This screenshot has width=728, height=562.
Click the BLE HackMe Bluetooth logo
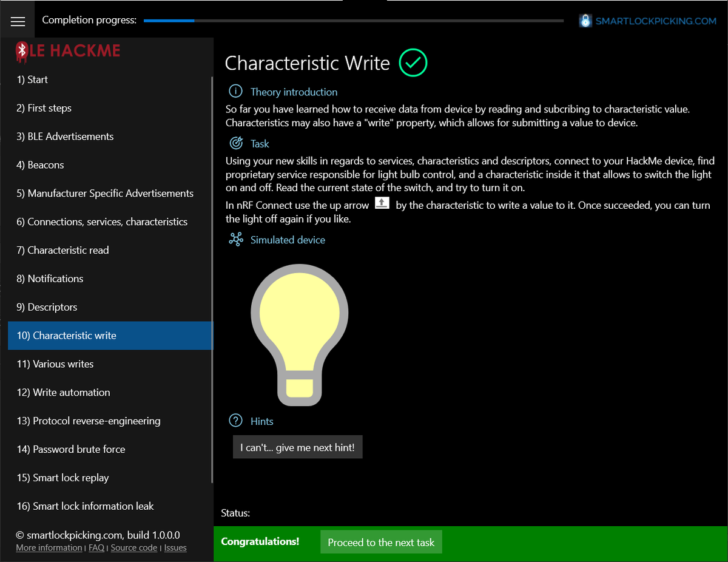pos(21,52)
